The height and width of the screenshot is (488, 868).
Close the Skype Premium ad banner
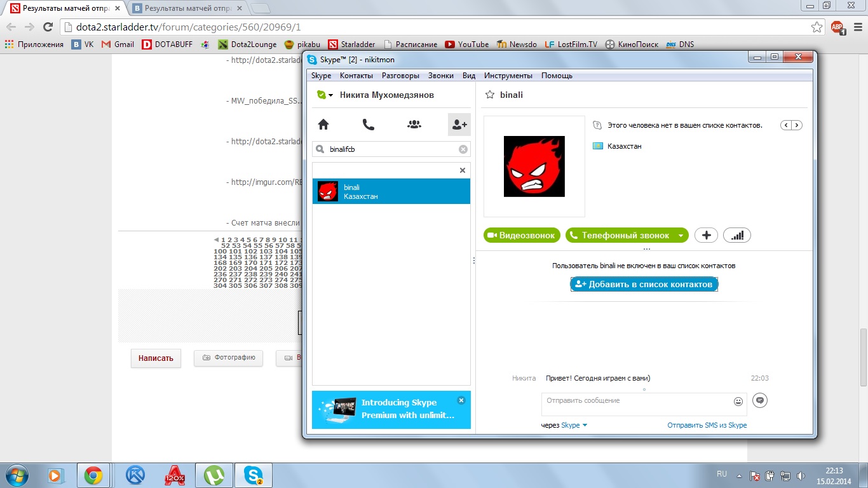tap(461, 400)
